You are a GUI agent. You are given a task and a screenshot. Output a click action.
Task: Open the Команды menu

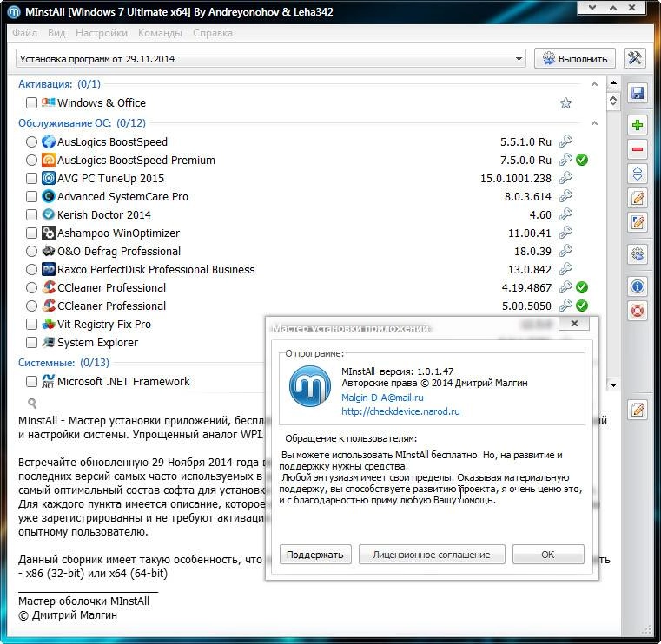[160, 33]
